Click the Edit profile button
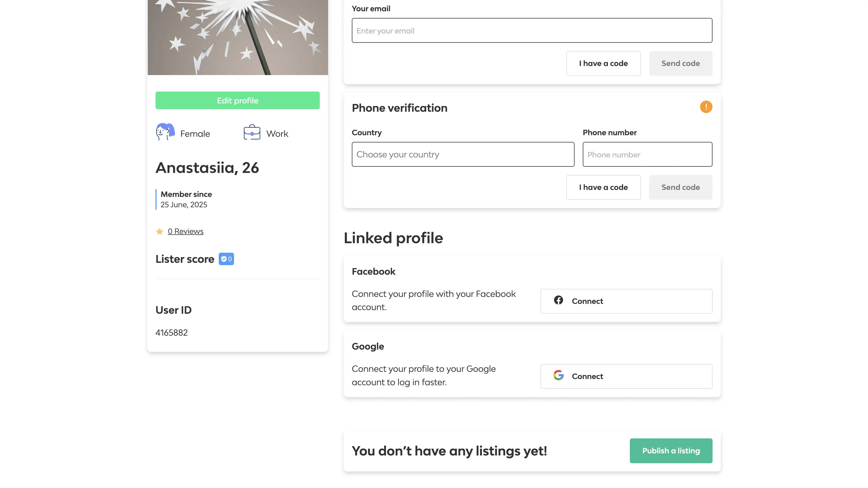 click(237, 100)
